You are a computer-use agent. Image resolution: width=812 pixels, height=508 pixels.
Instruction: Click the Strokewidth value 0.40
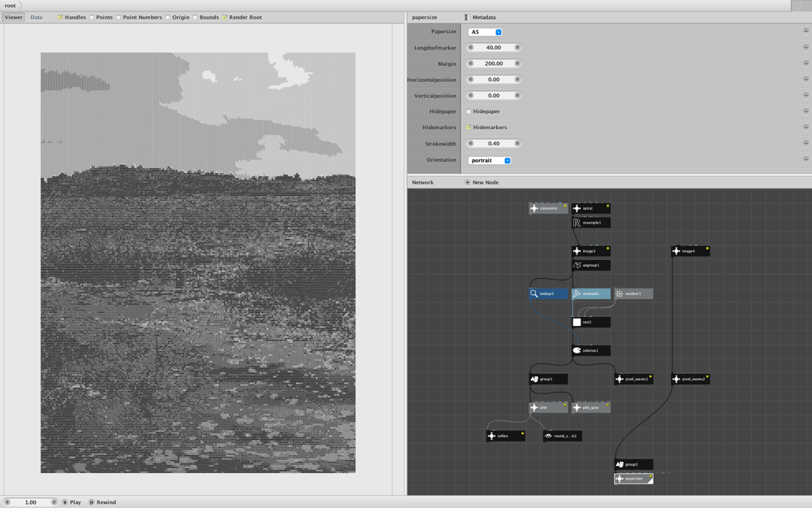click(x=494, y=144)
